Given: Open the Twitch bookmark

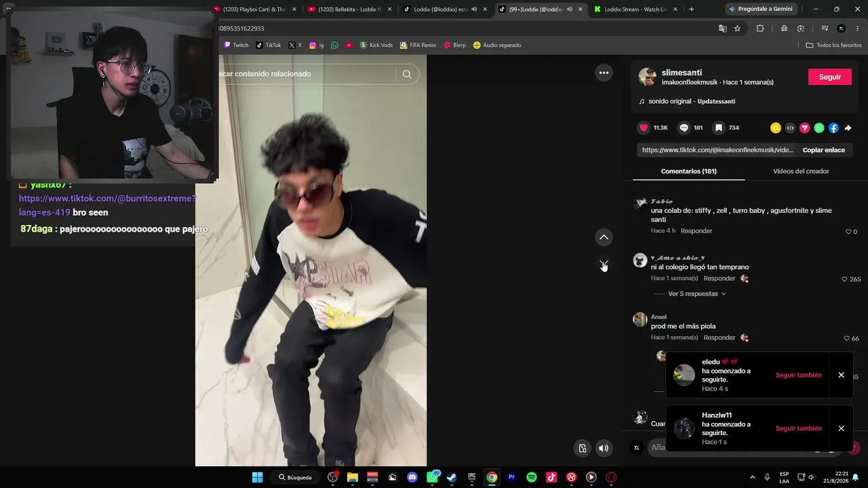Looking at the screenshot, I should pos(236,45).
